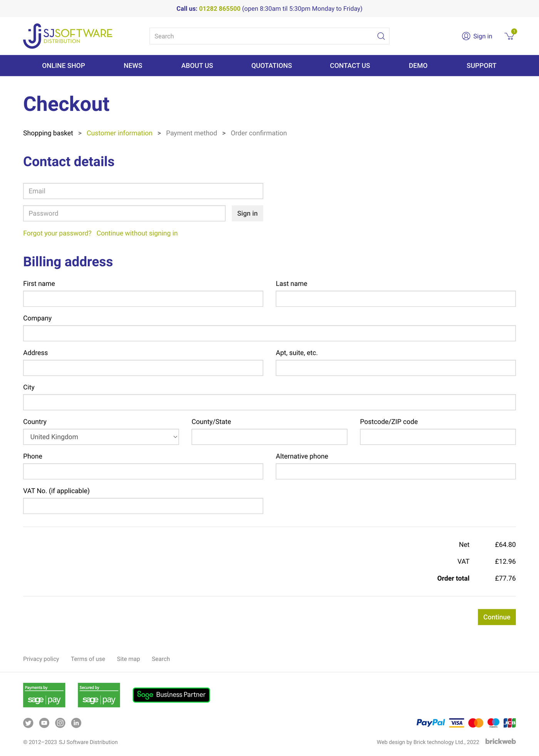The height and width of the screenshot is (756, 539).
Task: Open the Country selection dropdown
Action: tap(101, 437)
